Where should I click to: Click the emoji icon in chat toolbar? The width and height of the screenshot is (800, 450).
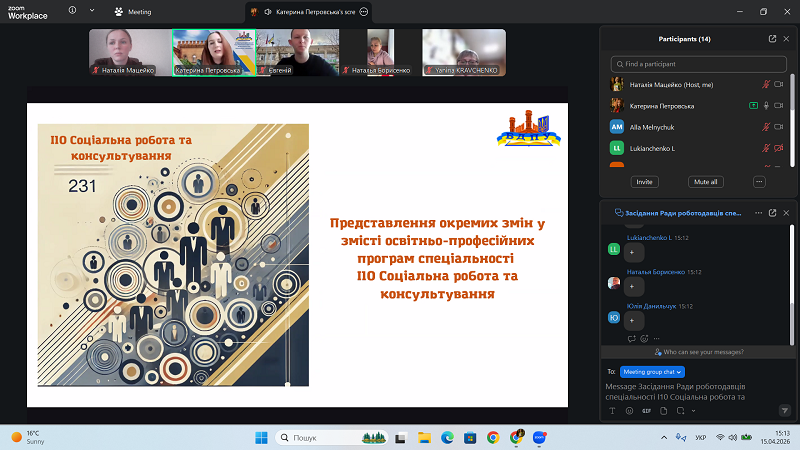(x=628, y=411)
